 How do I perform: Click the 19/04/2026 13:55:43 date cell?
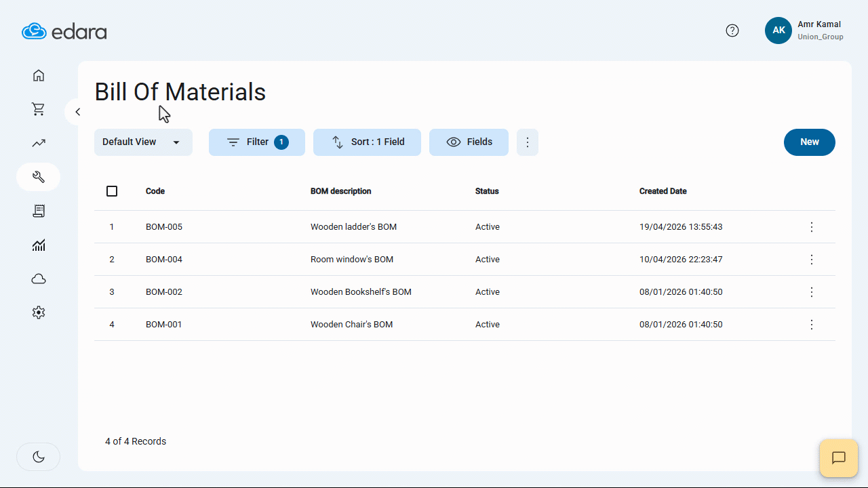pyautogui.click(x=681, y=227)
